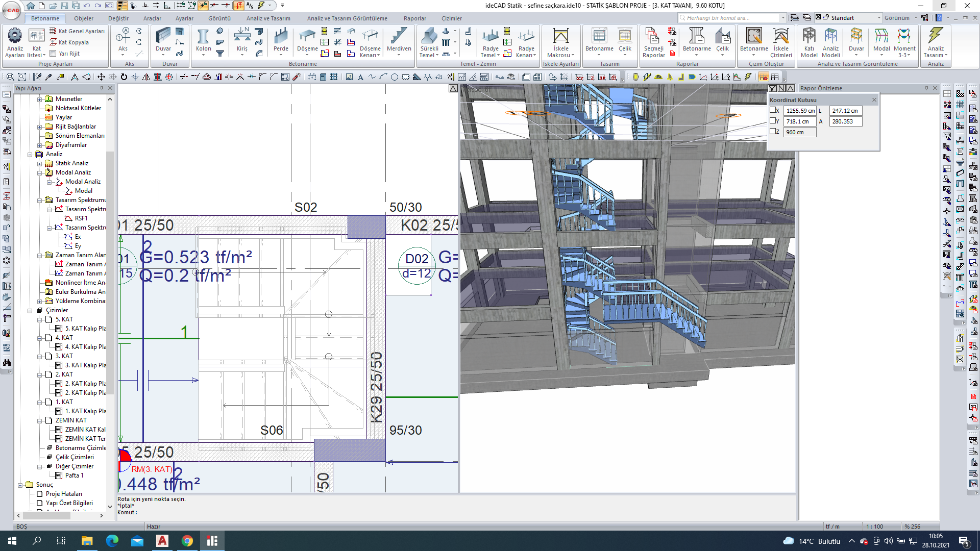Click Z coordinate field 960 cm
The height and width of the screenshot is (551, 980).
click(800, 132)
